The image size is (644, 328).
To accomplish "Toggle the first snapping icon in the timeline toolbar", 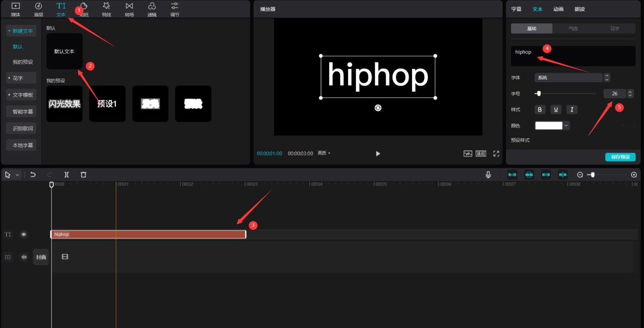I will click(x=512, y=175).
